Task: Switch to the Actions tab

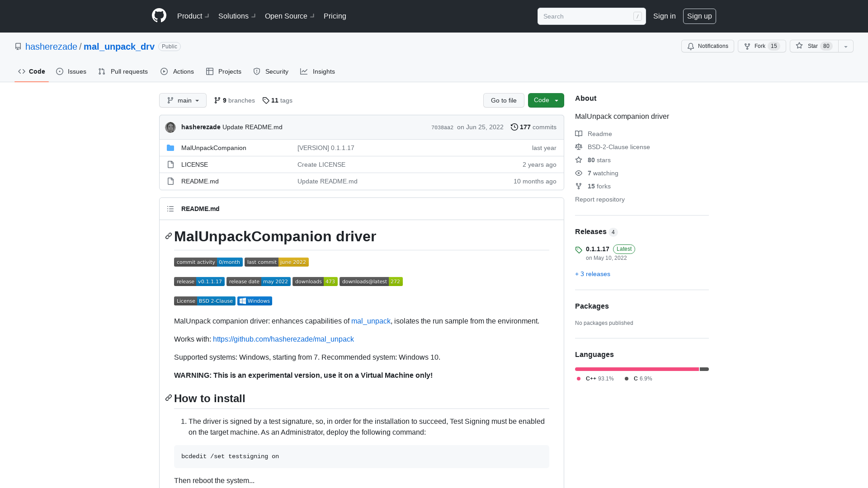Action: [177, 71]
